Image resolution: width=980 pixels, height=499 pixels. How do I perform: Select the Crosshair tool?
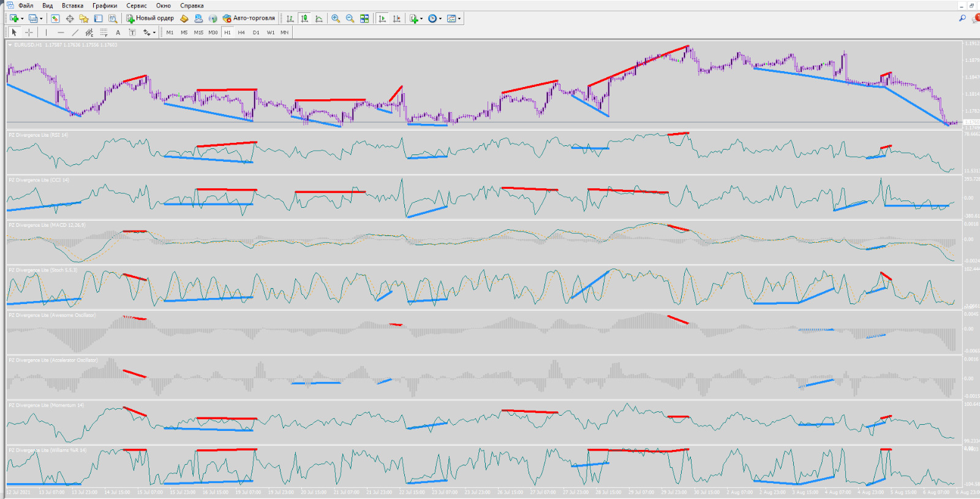click(x=29, y=32)
